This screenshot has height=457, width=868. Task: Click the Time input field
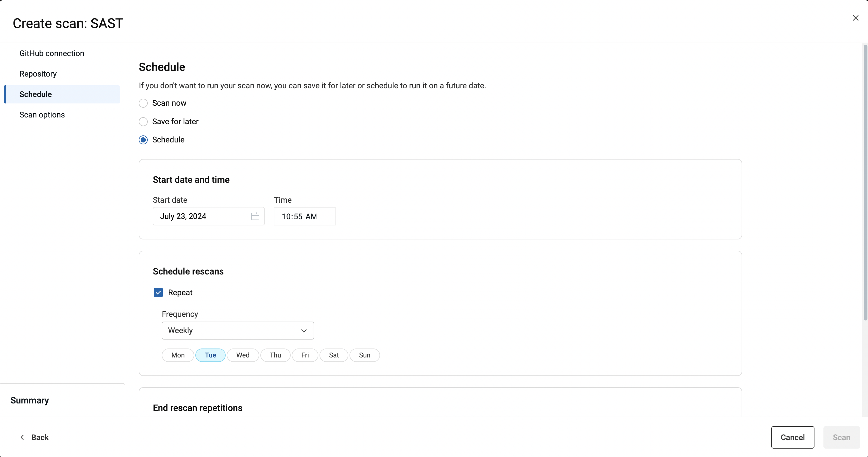pos(304,216)
